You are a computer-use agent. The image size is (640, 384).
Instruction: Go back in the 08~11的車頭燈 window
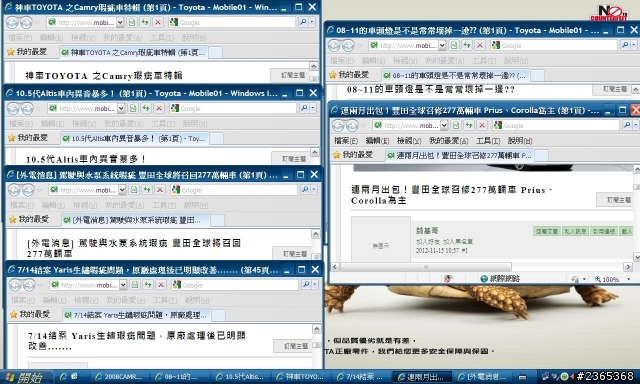[x=335, y=45]
